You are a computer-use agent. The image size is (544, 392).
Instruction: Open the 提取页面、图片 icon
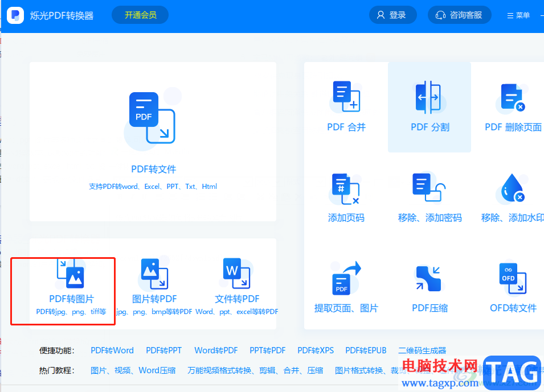[346, 278]
